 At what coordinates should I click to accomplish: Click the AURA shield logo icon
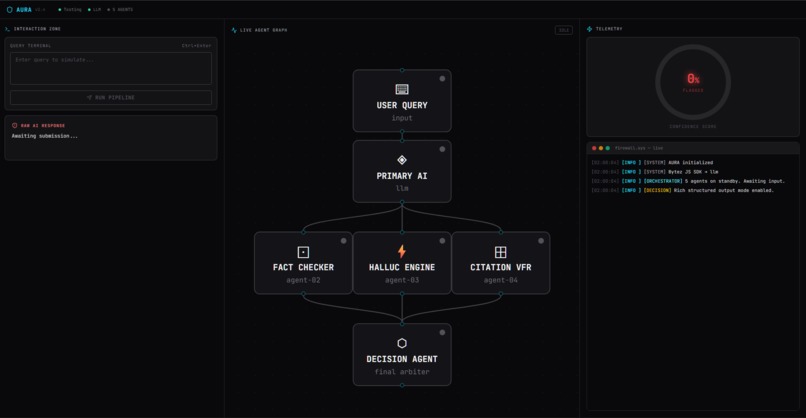[x=9, y=9]
